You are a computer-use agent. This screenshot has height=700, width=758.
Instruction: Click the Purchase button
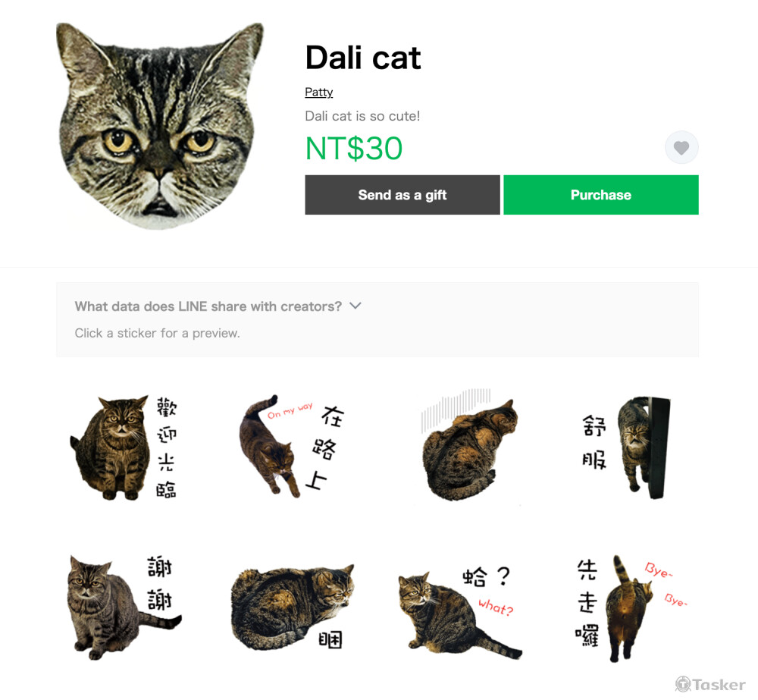point(601,194)
